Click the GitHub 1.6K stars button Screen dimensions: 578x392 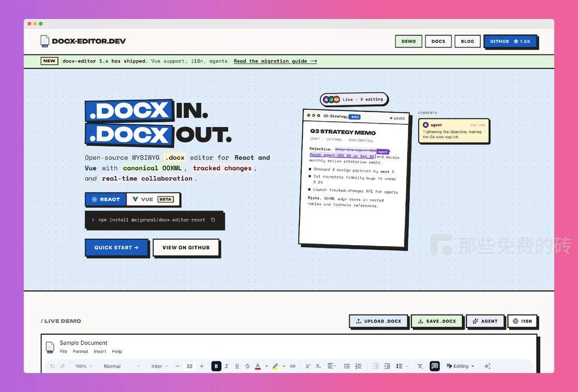tap(510, 41)
